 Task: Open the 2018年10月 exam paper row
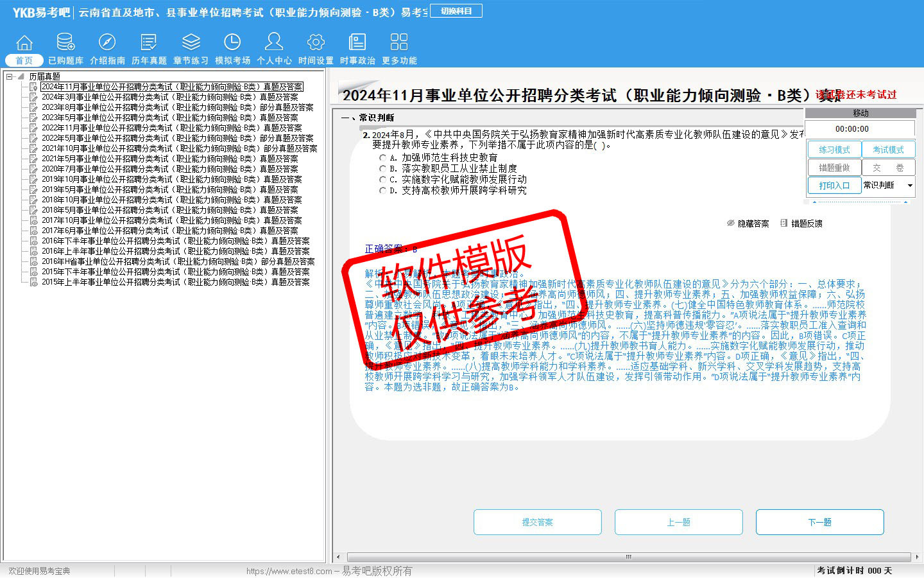[x=171, y=200]
